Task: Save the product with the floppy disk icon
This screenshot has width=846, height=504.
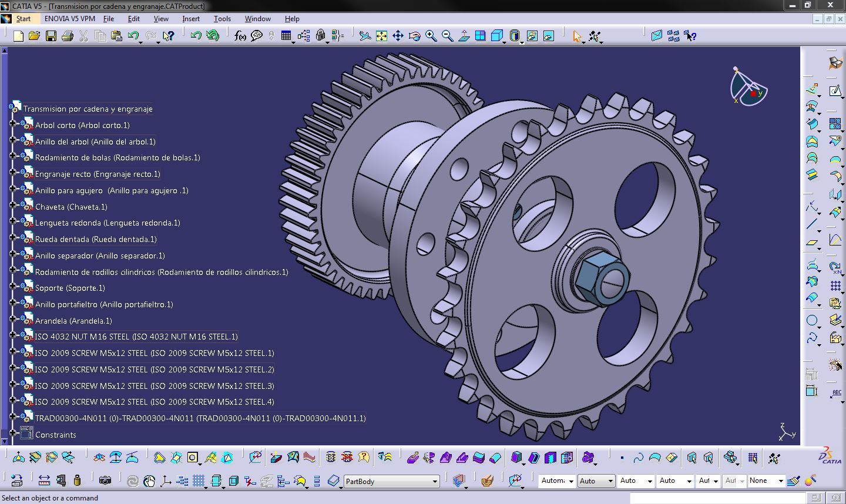Action: [x=51, y=36]
